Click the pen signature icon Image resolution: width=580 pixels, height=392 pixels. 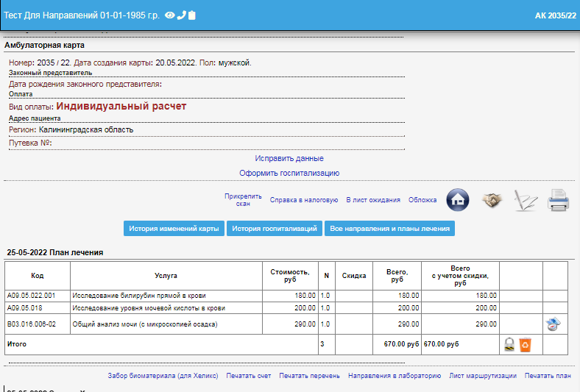526,200
